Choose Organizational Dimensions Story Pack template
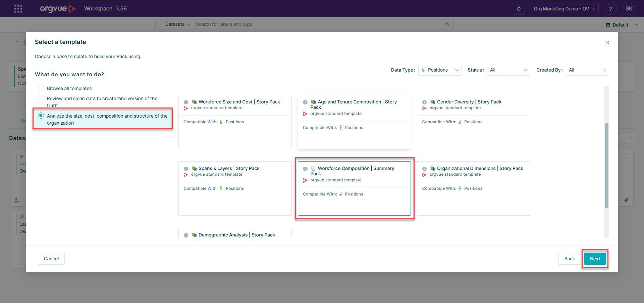The width and height of the screenshot is (644, 303). coord(474,188)
